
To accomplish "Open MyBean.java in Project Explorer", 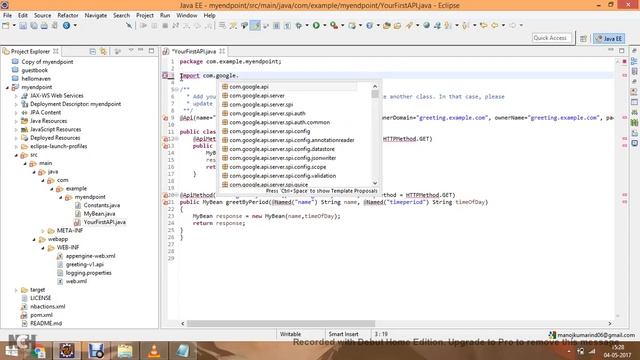I will [99, 213].
